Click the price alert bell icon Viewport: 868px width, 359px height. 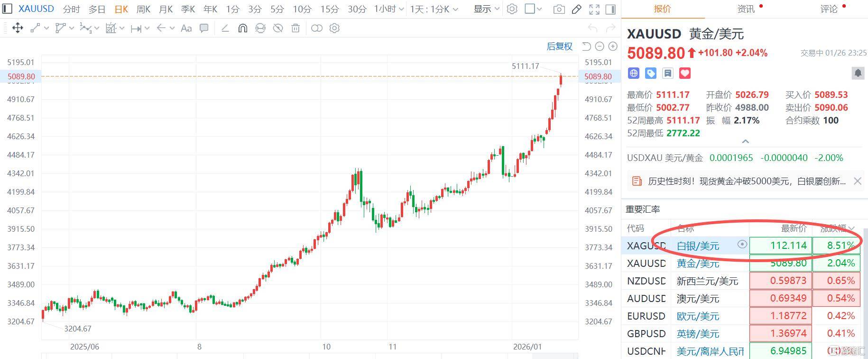point(858,73)
